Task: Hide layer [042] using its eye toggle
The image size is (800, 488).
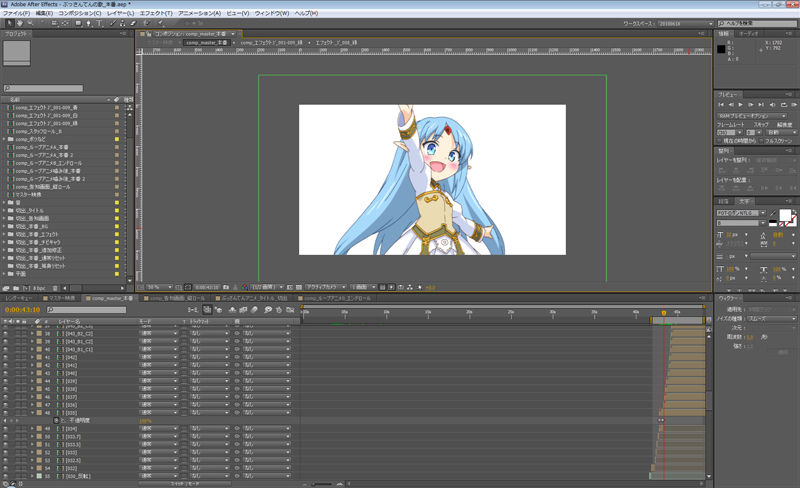Action: [7, 358]
